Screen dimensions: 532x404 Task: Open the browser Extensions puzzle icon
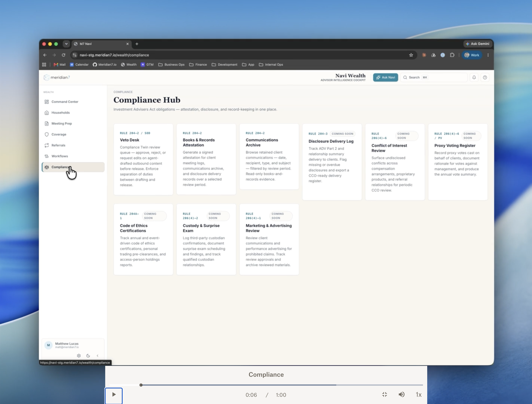(452, 55)
